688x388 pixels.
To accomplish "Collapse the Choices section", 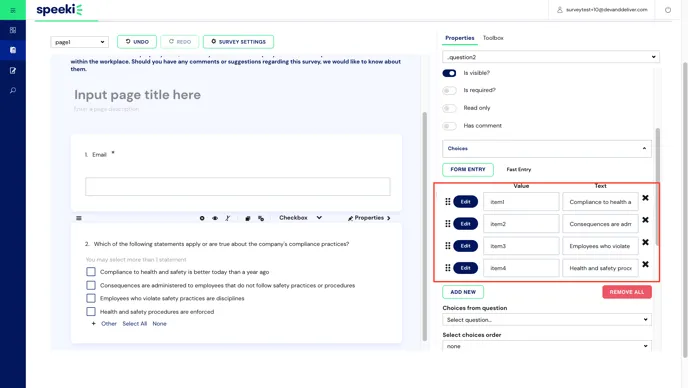I will point(547,149).
